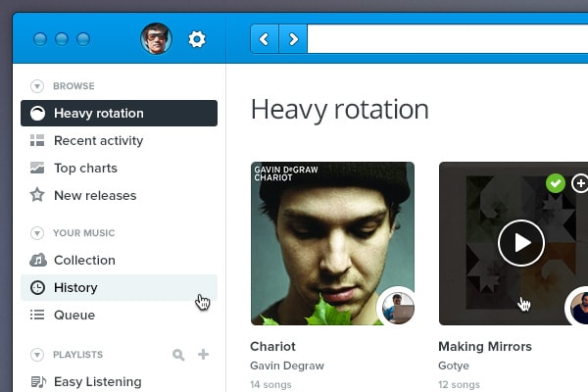Click the Top charts graph icon

[37, 168]
